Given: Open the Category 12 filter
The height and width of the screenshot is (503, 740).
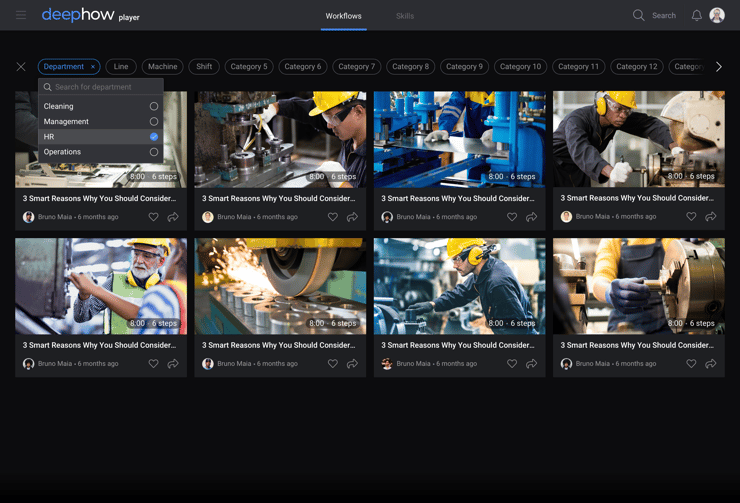Looking at the screenshot, I should click(637, 67).
